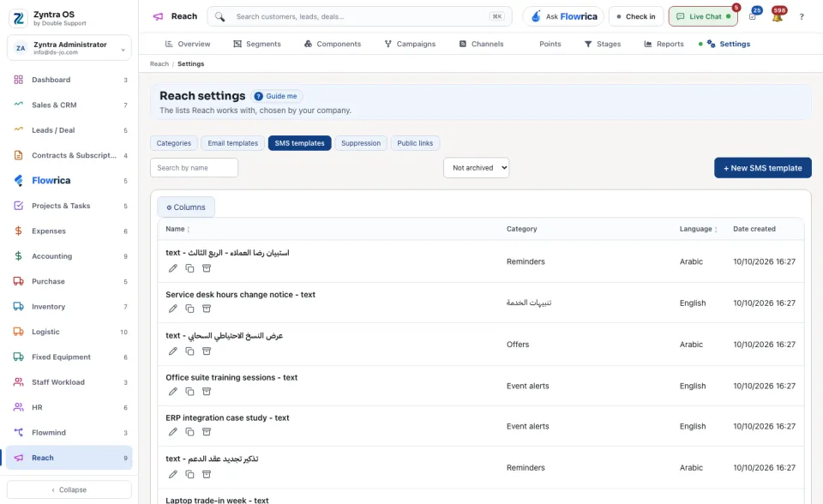Duplicate Office suite training sessions template

[x=189, y=392]
